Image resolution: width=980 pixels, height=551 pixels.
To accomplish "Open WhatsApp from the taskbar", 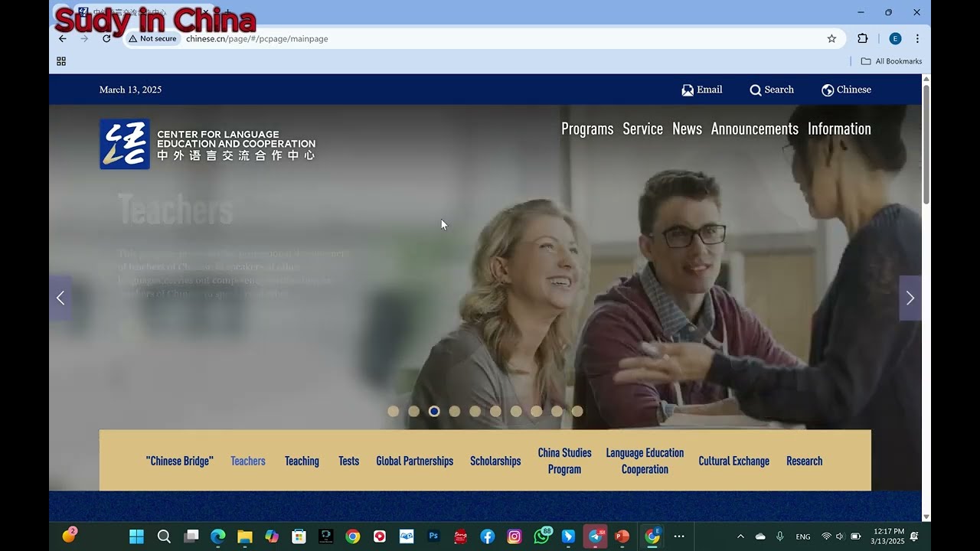I will (542, 536).
